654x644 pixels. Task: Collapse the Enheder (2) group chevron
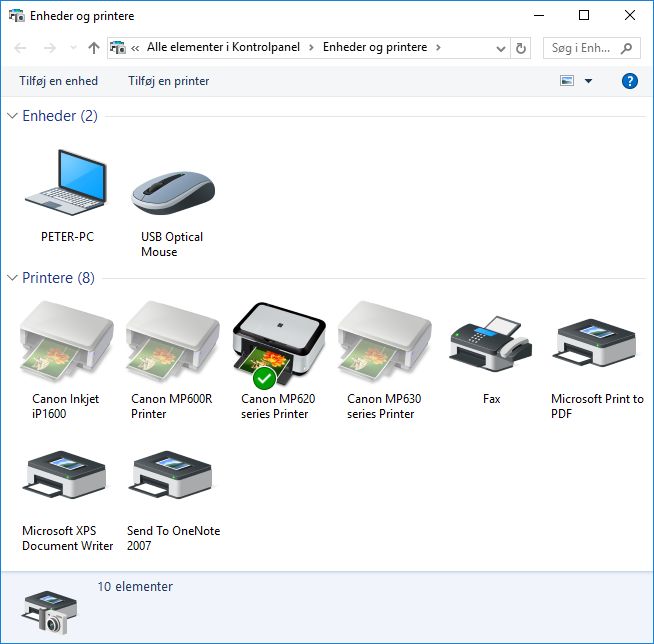(13, 116)
